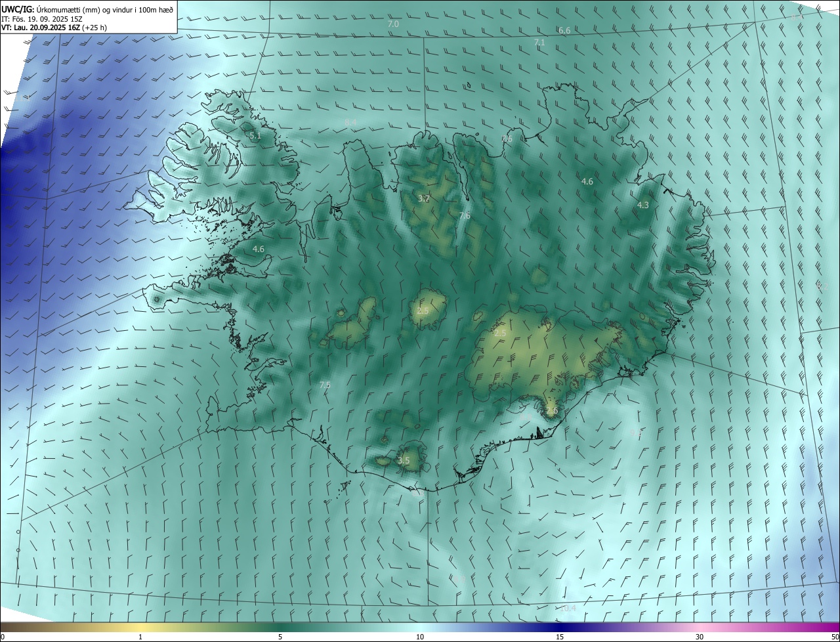This screenshot has width=840, height=642.
Task: Click the 3.5 value on the map
Action: tap(404, 461)
